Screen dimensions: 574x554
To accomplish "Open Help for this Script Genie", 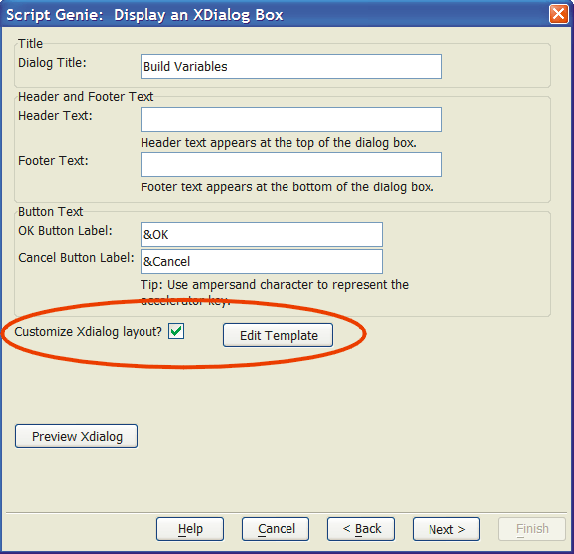I will tap(190, 529).
